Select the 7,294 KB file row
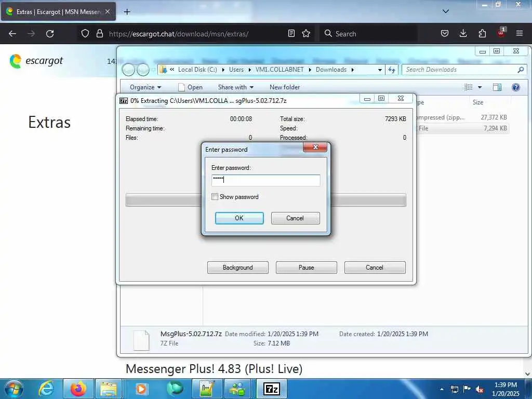This screenshot has height=399, width=532. (x=462, y=128)
